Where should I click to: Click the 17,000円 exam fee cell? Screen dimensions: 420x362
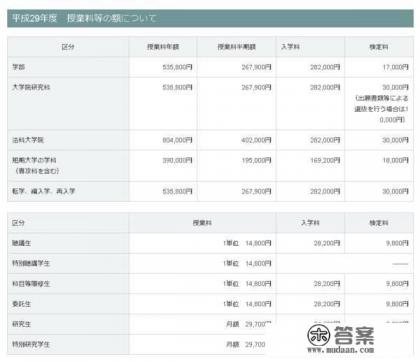pyautogui.click(x=395, y=67)
